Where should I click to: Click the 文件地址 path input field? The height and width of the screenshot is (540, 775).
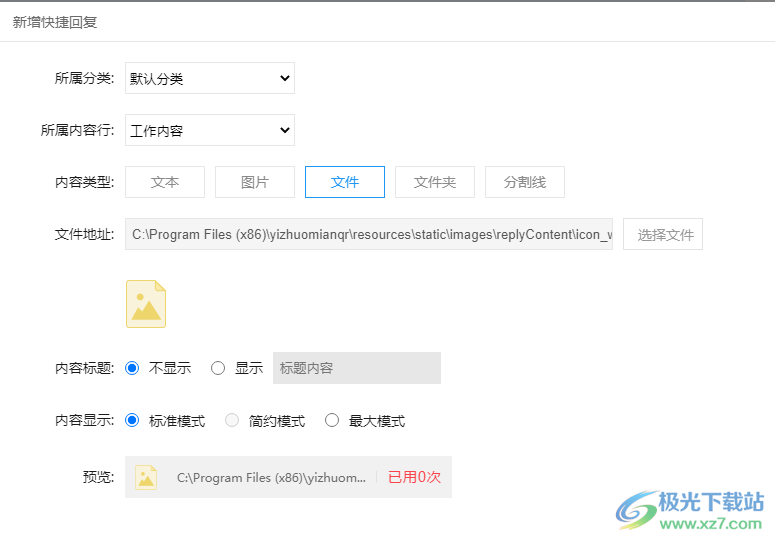pyautogui.click(x=369, y=234)
